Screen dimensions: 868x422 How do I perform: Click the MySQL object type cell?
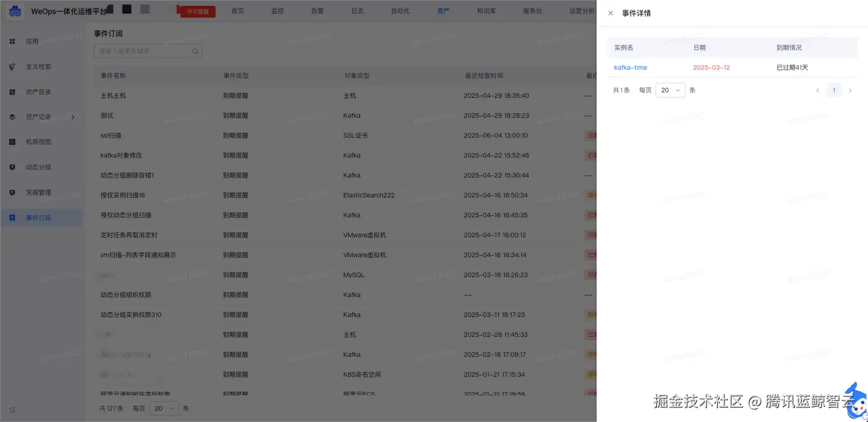coord(354,275)
